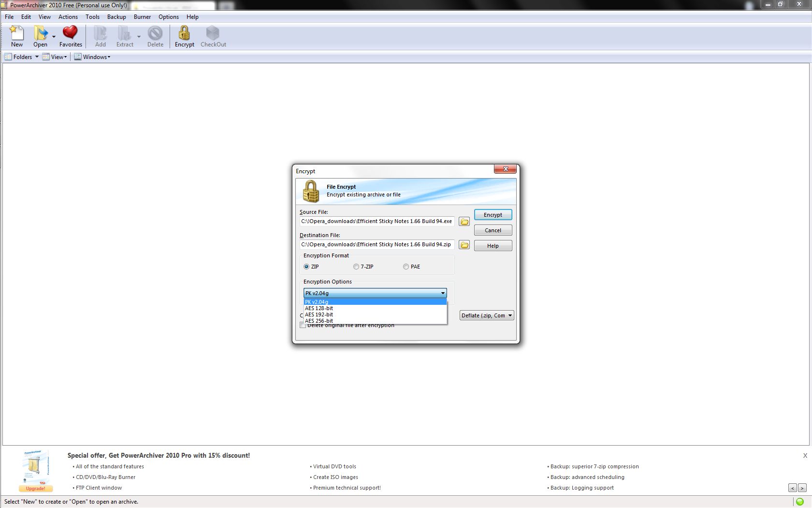This screenshot has width=812, height=508.
Task: Click the Open archive toolbar icon
Action: (40, 36)
